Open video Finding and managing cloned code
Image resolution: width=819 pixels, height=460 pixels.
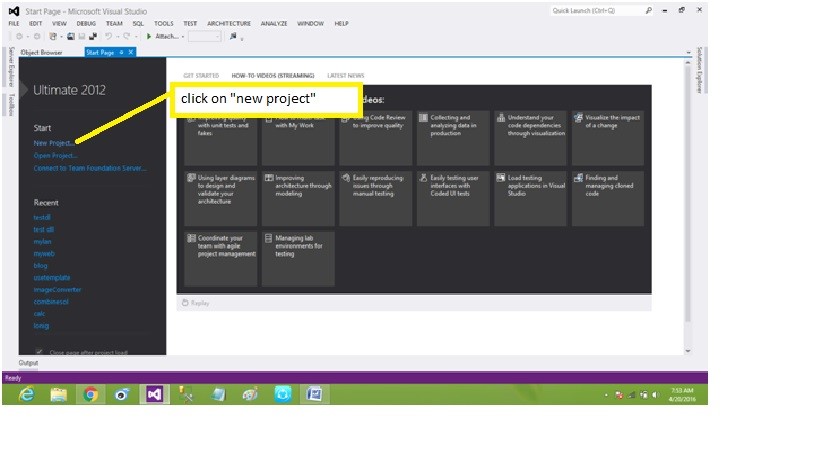[607, 198]
